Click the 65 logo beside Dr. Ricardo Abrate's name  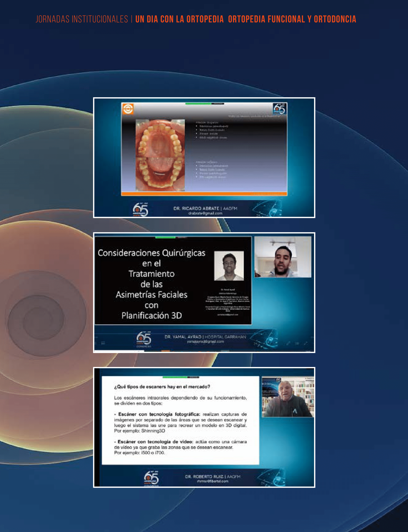[x=140, y=210]
